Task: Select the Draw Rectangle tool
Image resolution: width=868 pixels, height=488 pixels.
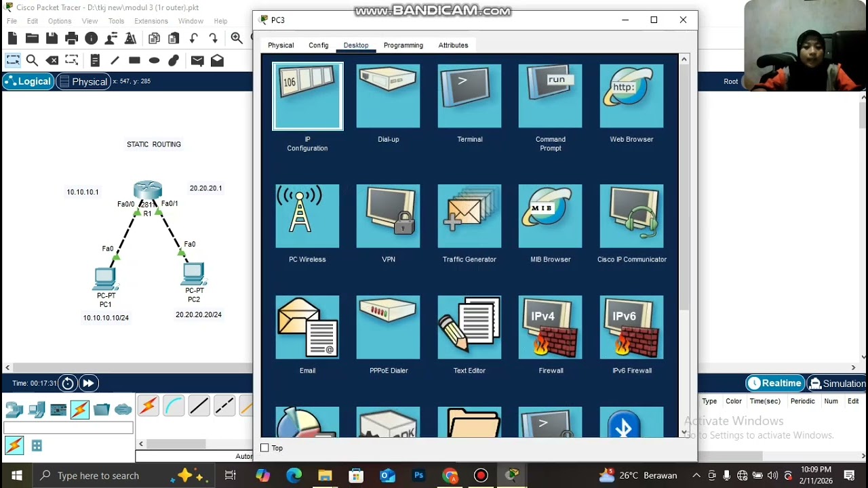Action: 134,60
